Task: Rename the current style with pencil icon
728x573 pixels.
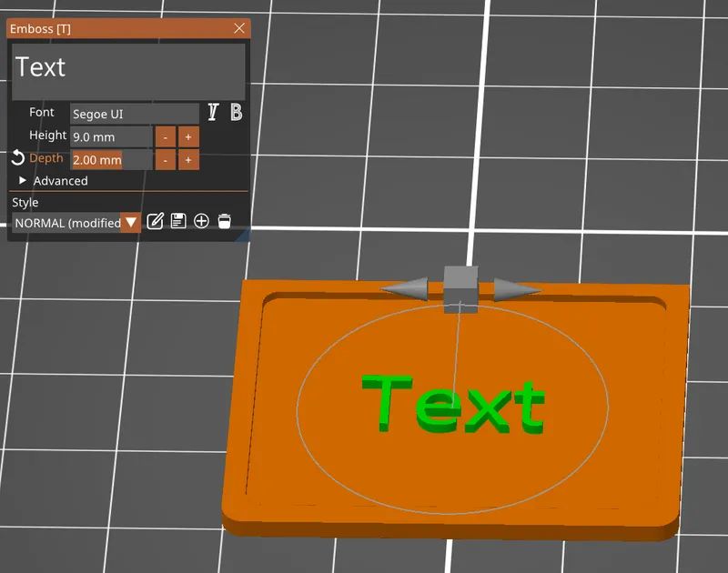Action: coord(155,221)
